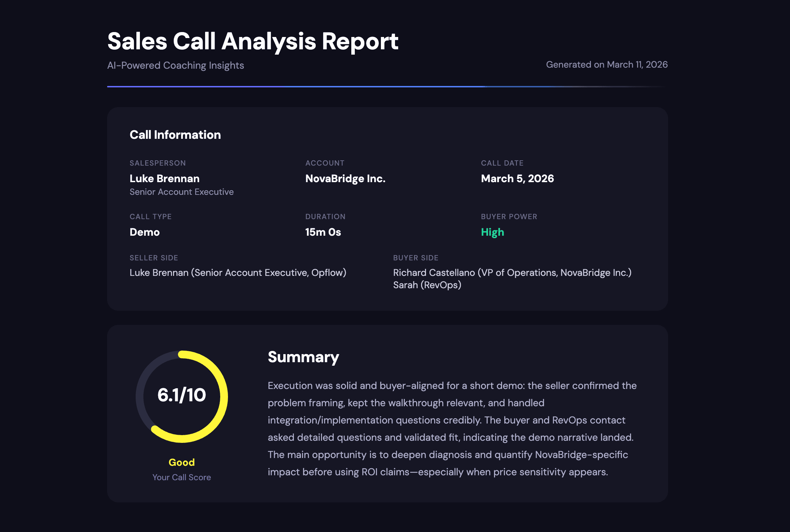Select the Seller Side participant entry
Screen dimensions: 790x532
tap(238, 273)
